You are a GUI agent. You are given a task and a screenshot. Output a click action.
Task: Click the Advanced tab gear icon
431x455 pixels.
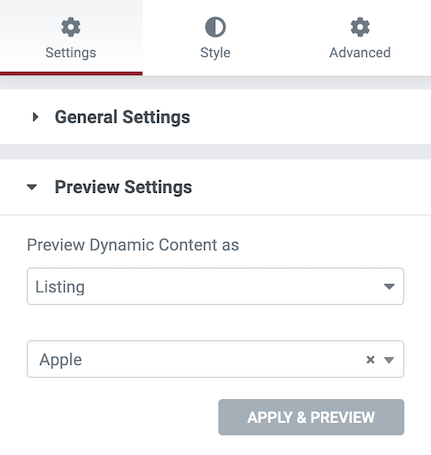click(x=360, y=27)
